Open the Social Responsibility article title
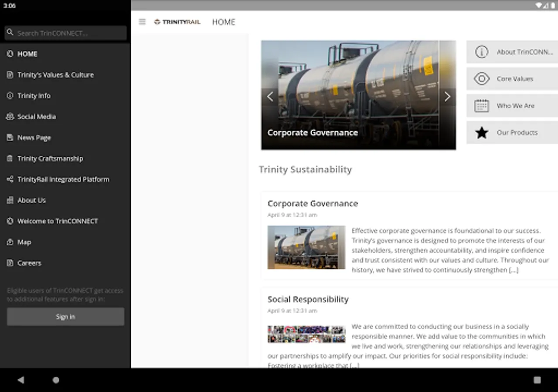 point(308,299)
